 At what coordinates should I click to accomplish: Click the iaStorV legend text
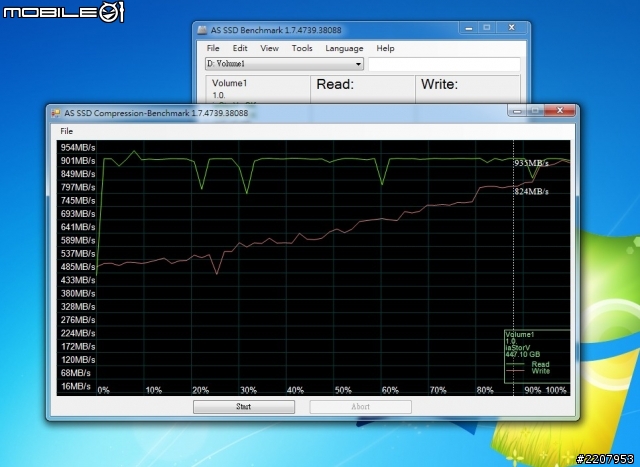pyautogui.click(x=518, y=347)
